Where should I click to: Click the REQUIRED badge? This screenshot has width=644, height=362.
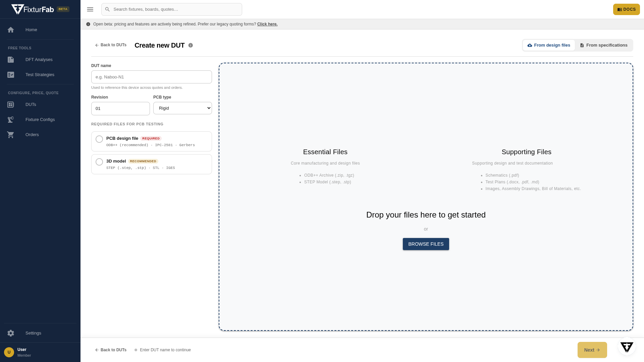pos(151,138)
